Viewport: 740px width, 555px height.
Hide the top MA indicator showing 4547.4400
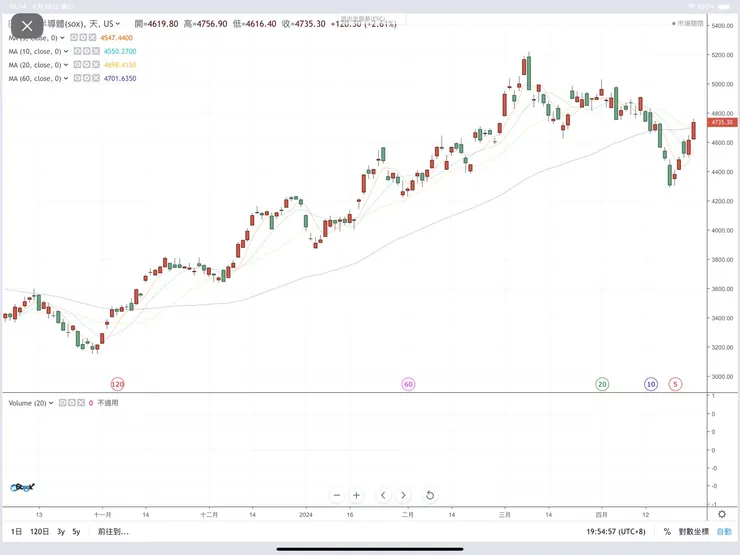(x=74, y=37)
